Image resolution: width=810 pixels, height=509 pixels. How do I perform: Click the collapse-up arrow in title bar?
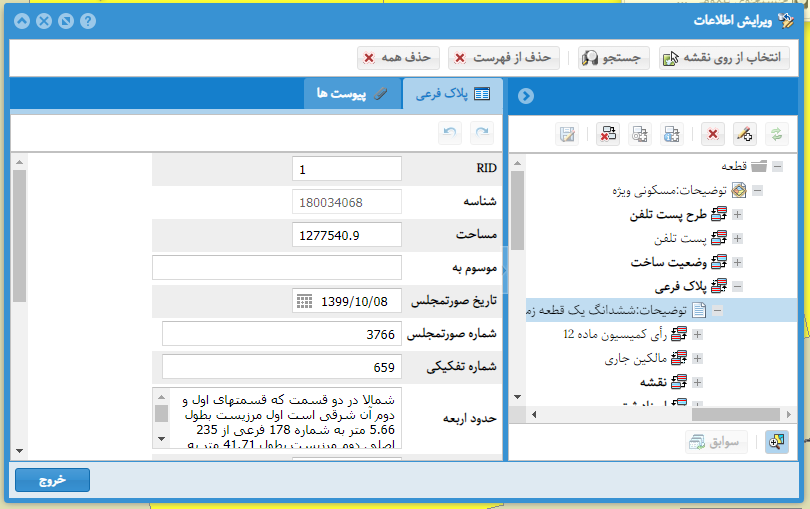tap(22, 21)
